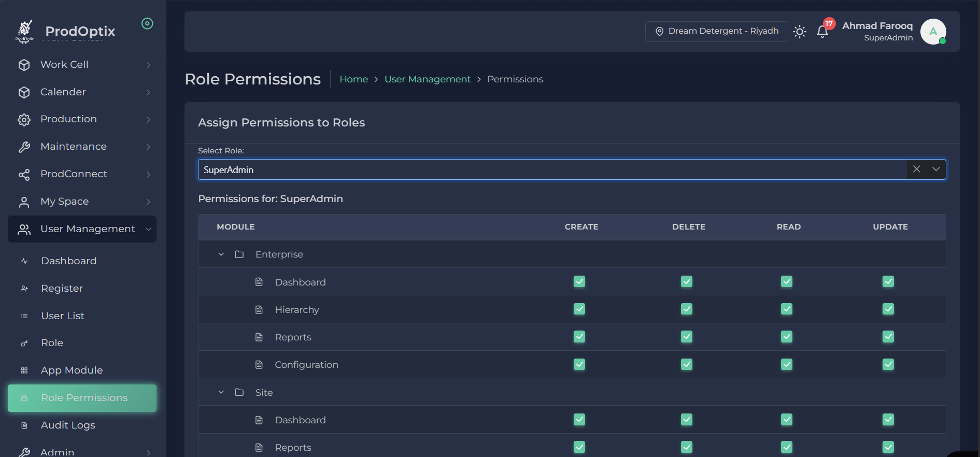Image resolution: width=980 pixels, height=457 pixels.
Task: Collapse the Site module group chevron
Action: (221, 392)
